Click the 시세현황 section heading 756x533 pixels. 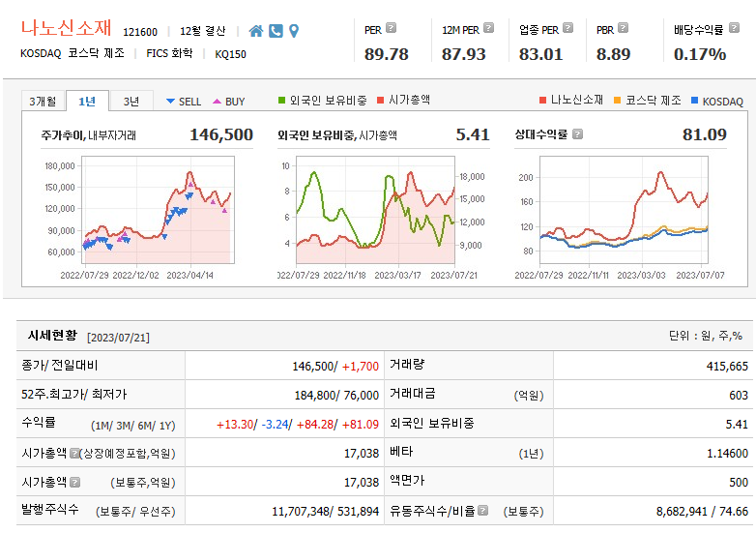[52, 336]
